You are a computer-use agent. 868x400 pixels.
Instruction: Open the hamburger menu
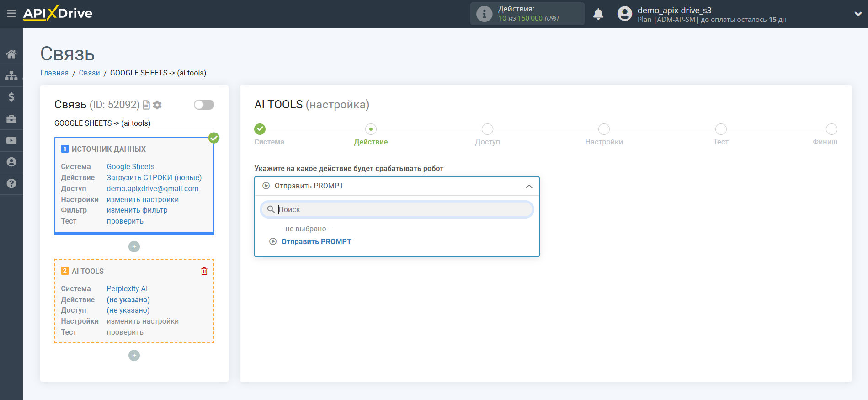coord(11,14)
